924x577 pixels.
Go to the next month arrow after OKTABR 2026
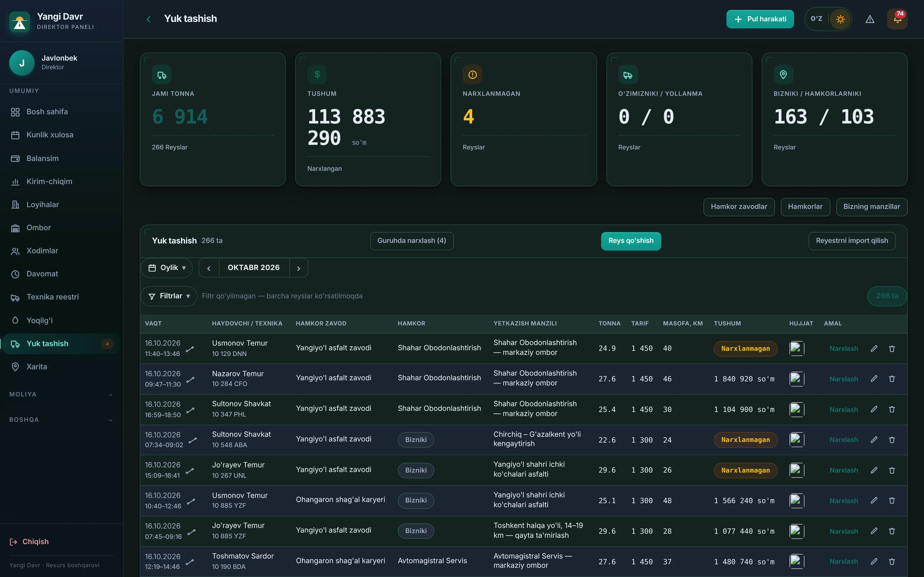point(299,268)
